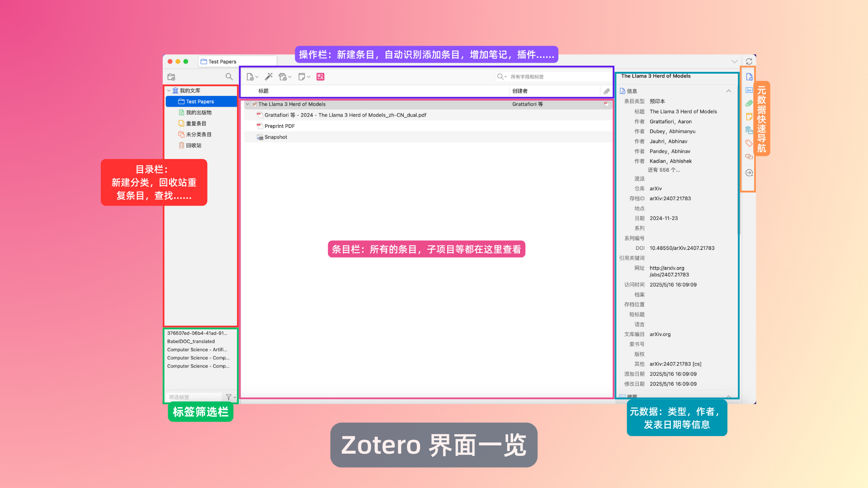
Task: Click author Pandey, Abhinav field
Action: pos(670,152)
